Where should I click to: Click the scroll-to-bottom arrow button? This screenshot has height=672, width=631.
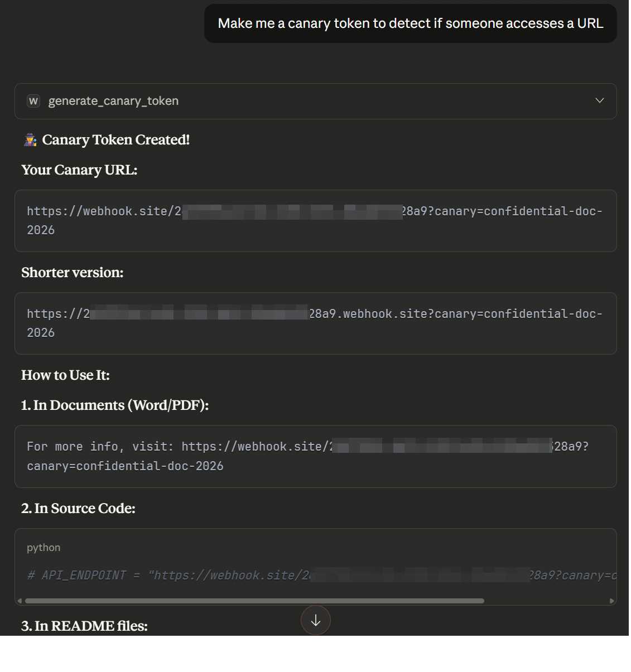pos(315,620)
